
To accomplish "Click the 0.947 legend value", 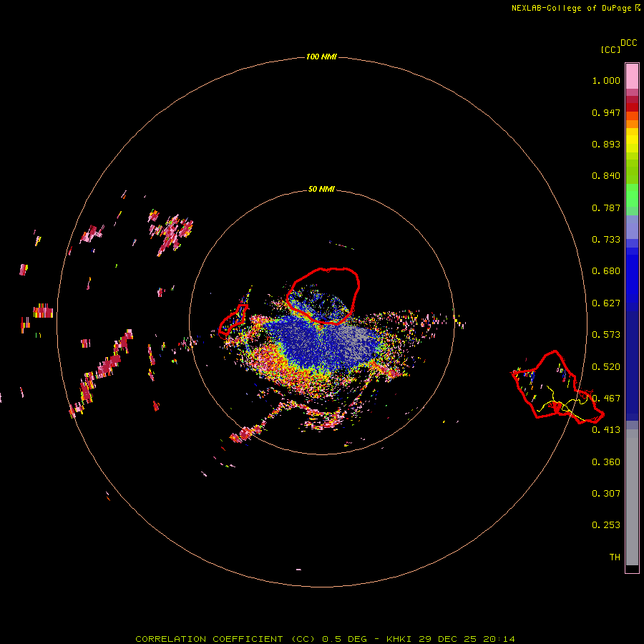I will coord(606,112).
